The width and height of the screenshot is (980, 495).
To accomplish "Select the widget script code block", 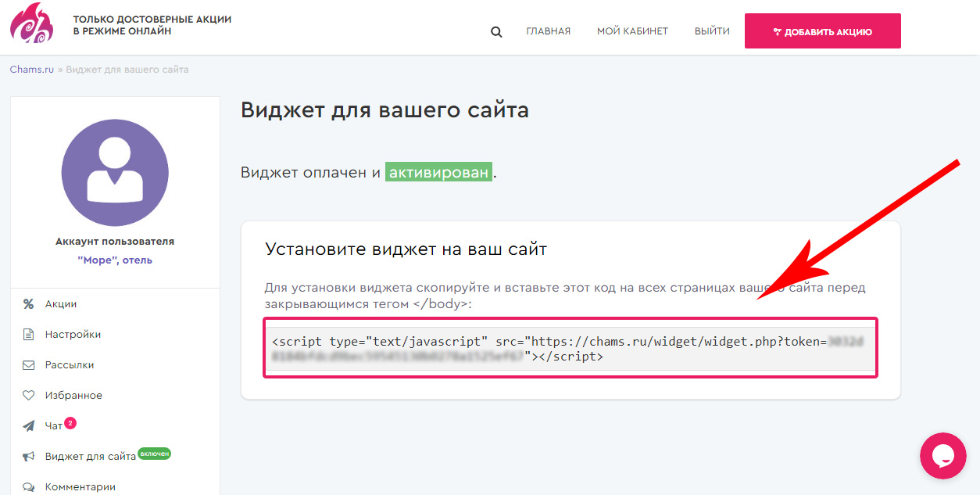I will 570,348.
